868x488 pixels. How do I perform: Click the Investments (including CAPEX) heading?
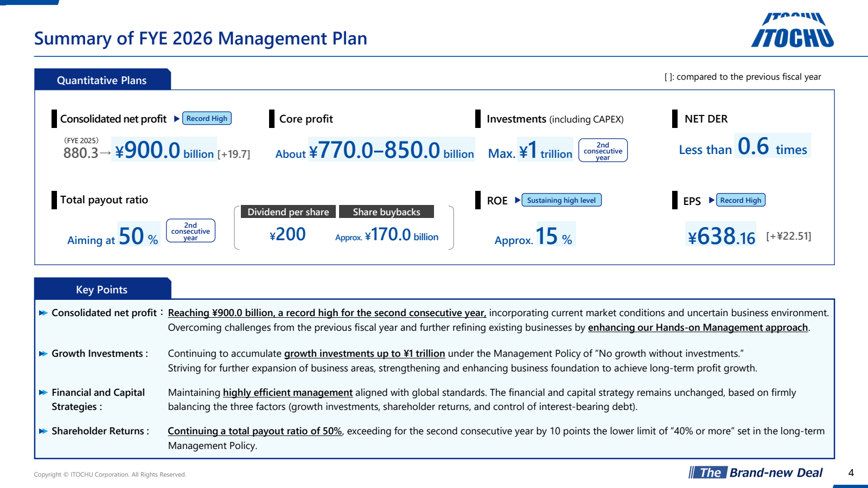point(555,119)
